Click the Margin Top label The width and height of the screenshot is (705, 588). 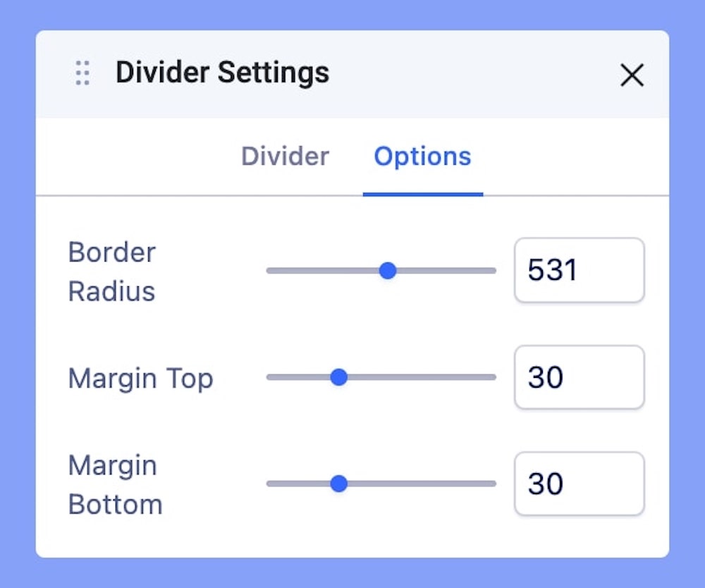click(x=140, y=379)
